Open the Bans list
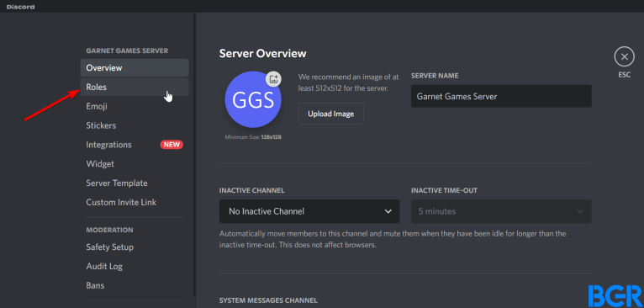Screen dimensions: 644x308 pos(135,285)
